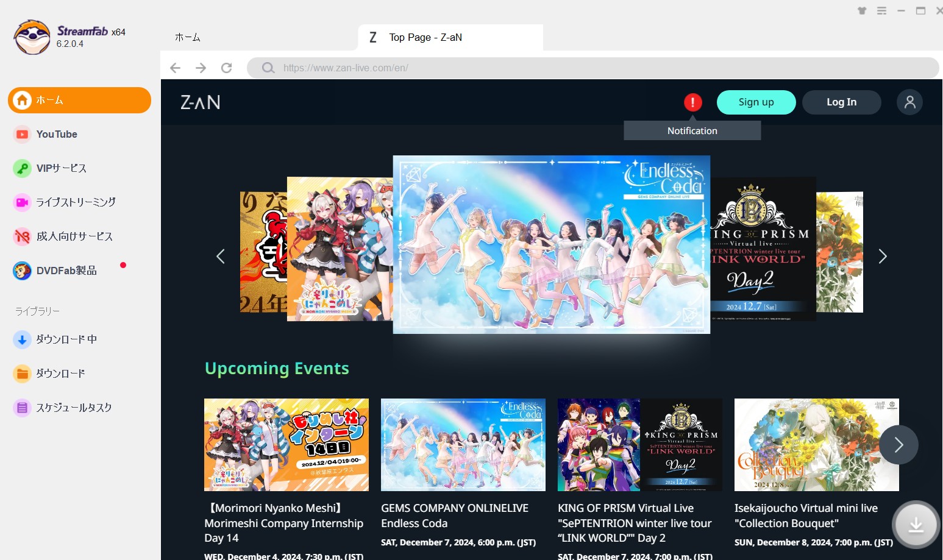
Task: Open KING OF PRISM event thumbnail
Action: tap(640, 445)
